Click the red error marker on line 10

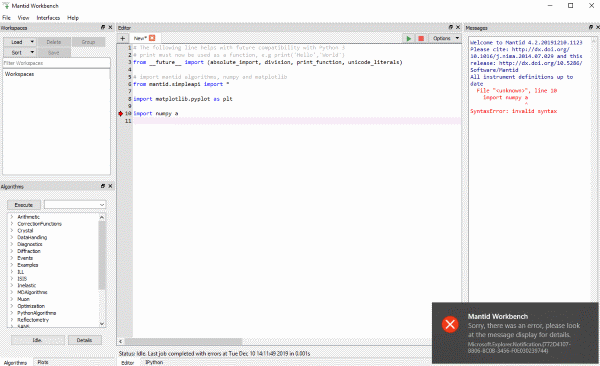(121, 113)
